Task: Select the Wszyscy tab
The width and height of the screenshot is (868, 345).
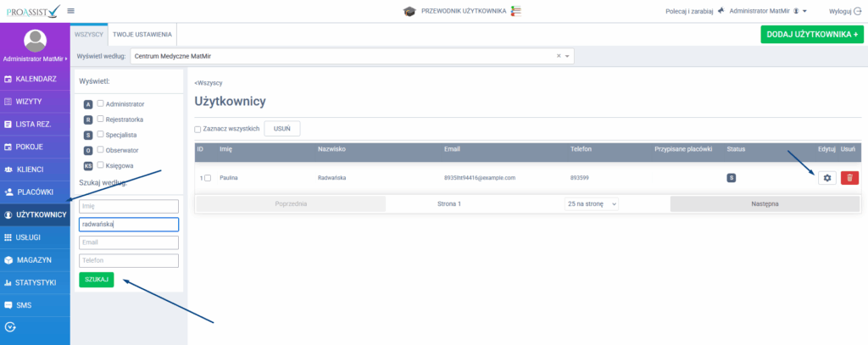Action: tap(89, 35)
